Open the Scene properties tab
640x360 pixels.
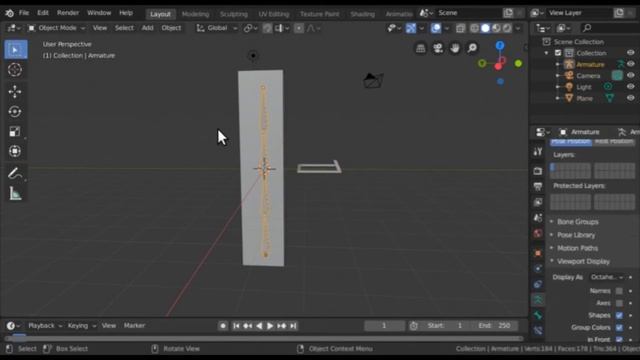[x=538, y=218]
